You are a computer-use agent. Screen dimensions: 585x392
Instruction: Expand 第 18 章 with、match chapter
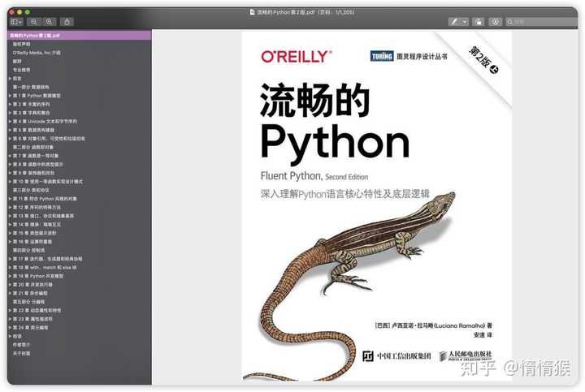tap(10, 267)
